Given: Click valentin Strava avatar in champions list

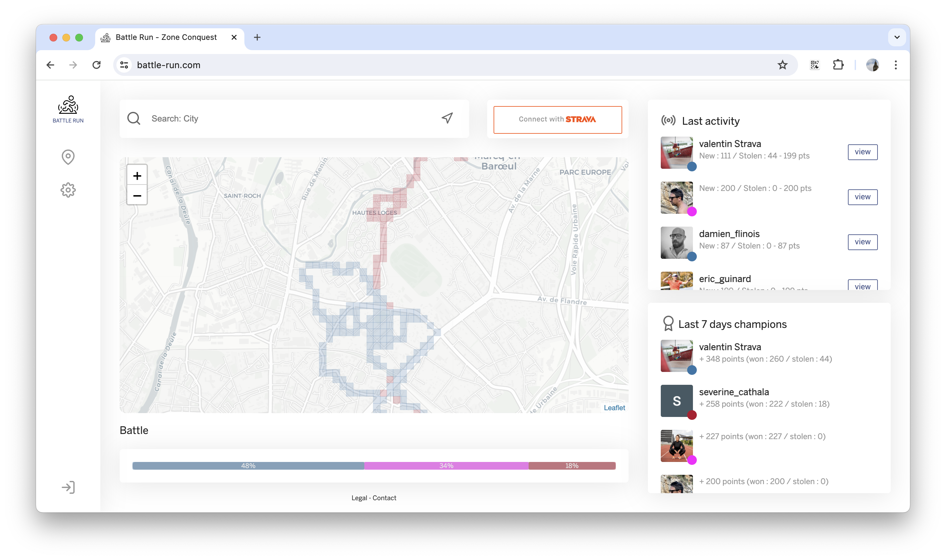Looking at the screenshot, I should click(677, 356).
